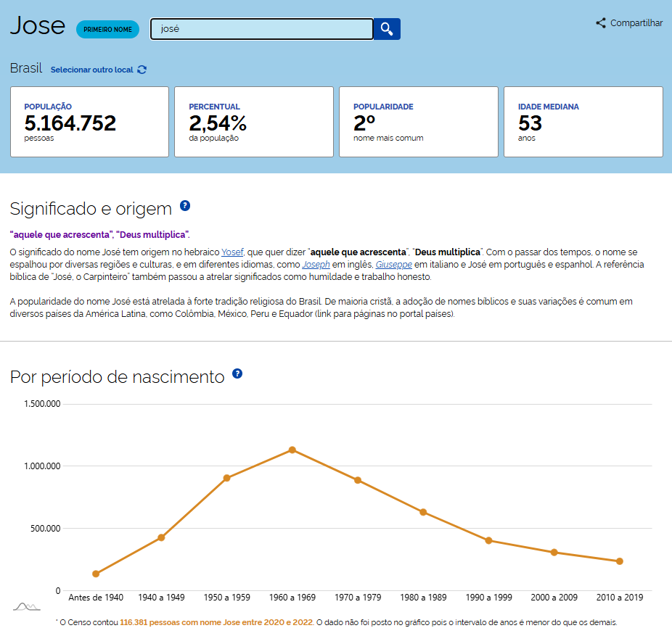This screenshot has height=636, width=672.
Task: Click the name search field containing josé
Action: (261, 29)
